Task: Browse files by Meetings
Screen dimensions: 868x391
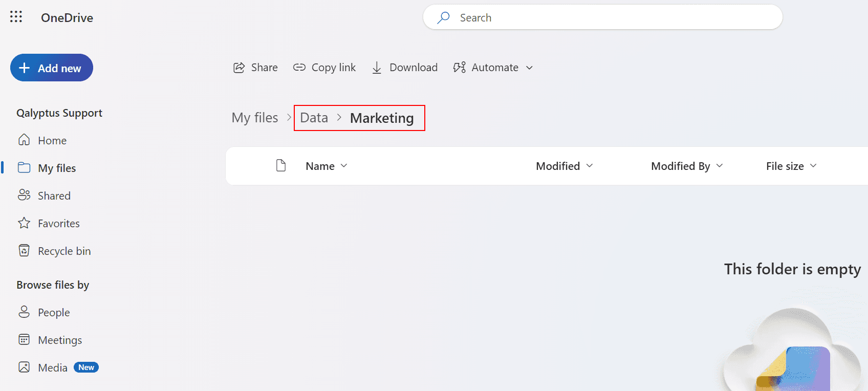Action: [x=50, y=340]
